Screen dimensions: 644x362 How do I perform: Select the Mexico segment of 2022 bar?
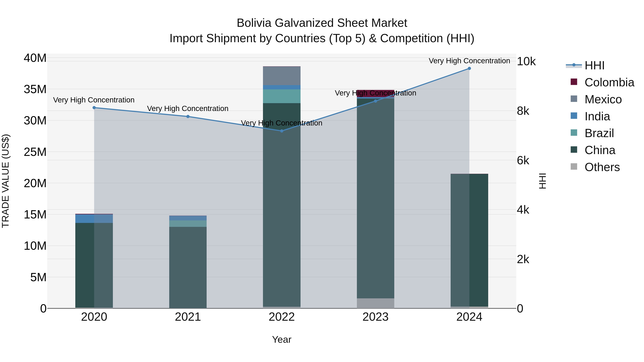[x=282, y=76]
